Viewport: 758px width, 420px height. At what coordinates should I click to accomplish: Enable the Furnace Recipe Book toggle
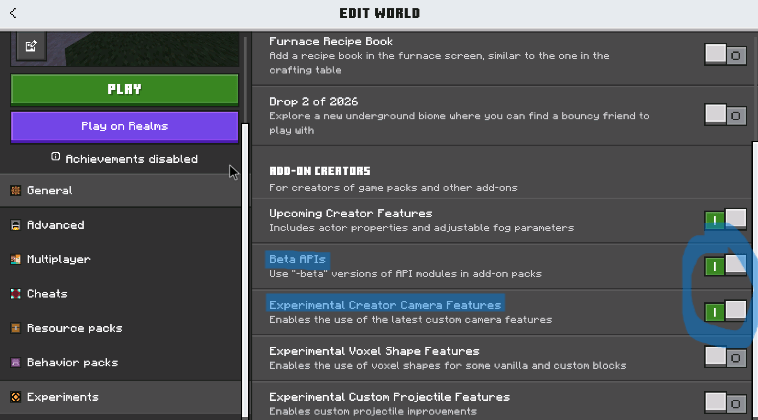click(725, 55)
